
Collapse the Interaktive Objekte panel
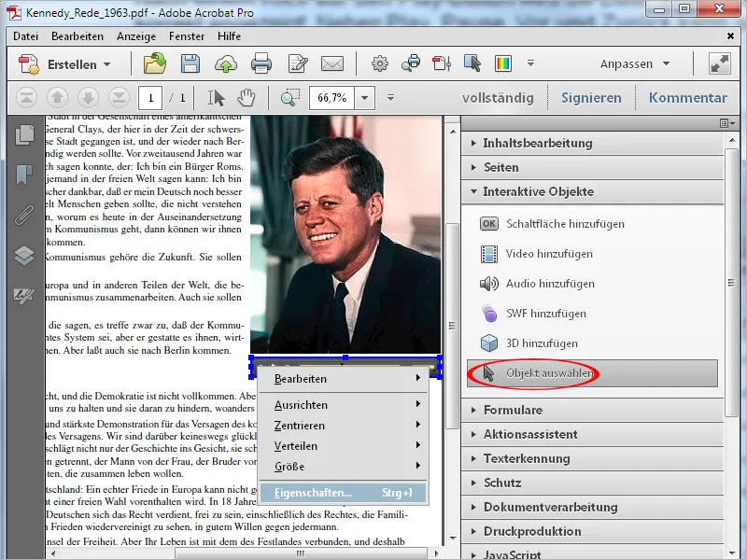point(592,192)
